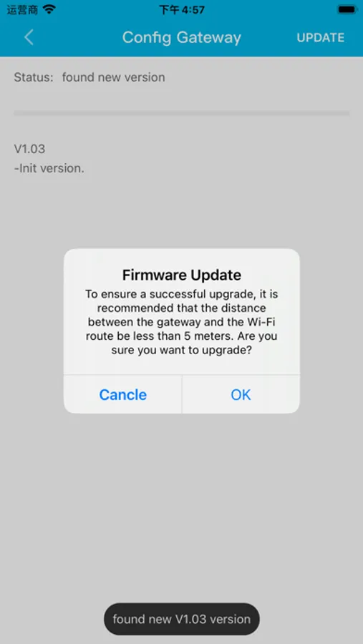The width and height of the screenshot is (363, 644).
Task: Tap the 'less than 5 meters' message line
Action: point(181,336)
